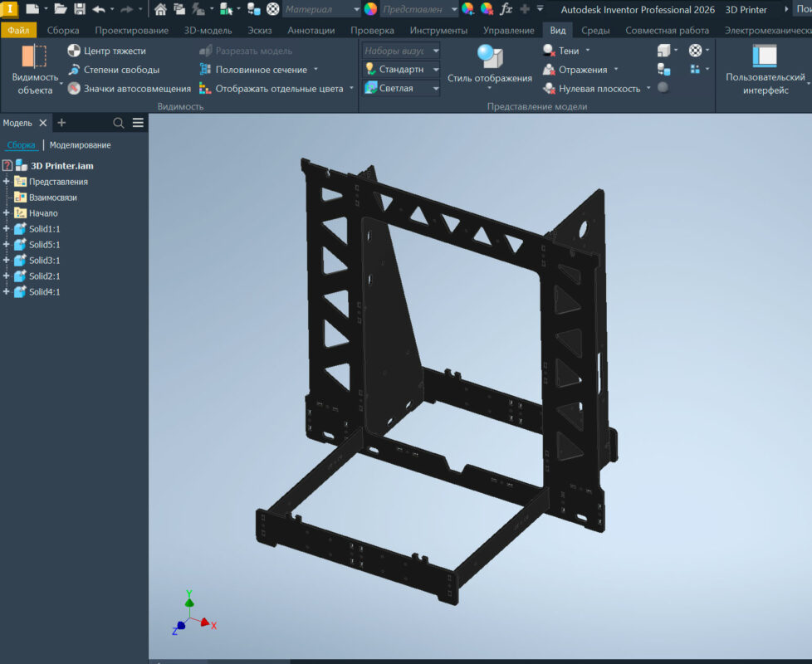
Task: Click the Save icon in quick access toolbar
Action: pyautogui.click(x=80, y=9)
